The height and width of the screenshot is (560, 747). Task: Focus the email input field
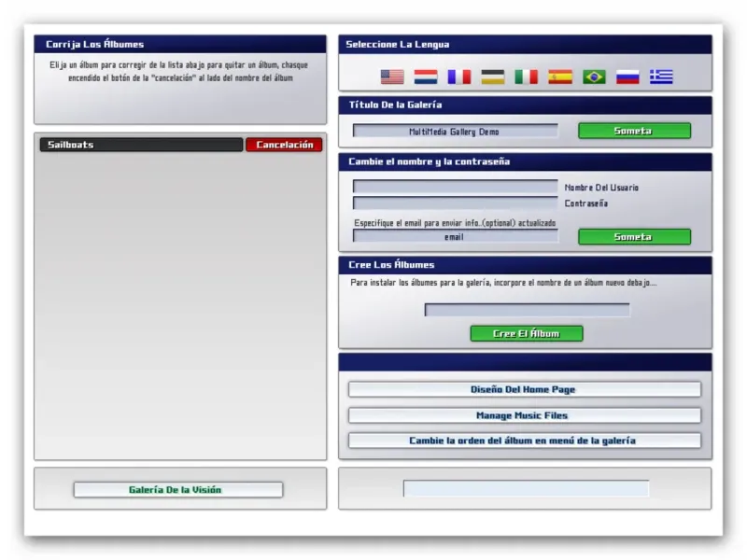455,236
